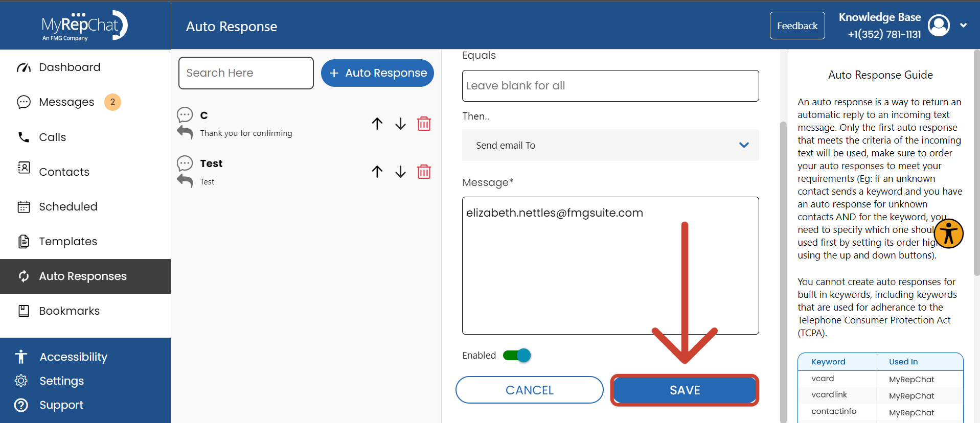This screenshot has height=423, width=980.
Task: Open Messages showing two unread
Action: click(x=24, y=102)
